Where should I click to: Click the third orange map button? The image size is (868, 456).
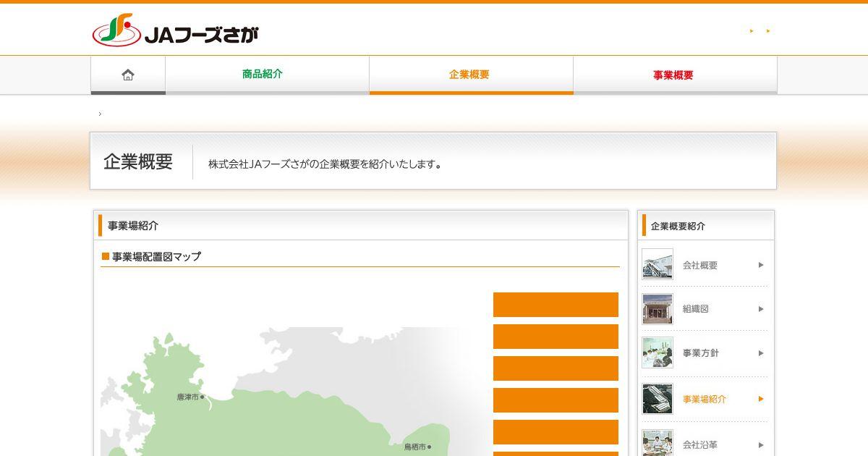coord(556,368)
